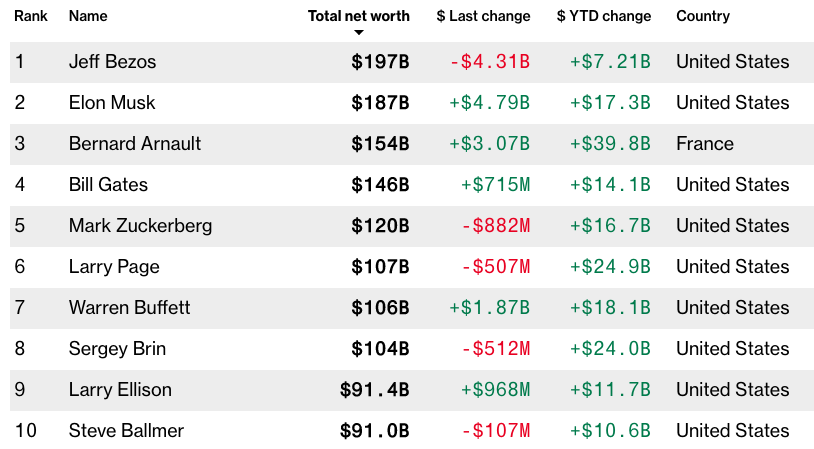Click Bernard Arnault's +$39.8B YTD change
Viewport: 814px width, 449px height.
tap(610, 144)
